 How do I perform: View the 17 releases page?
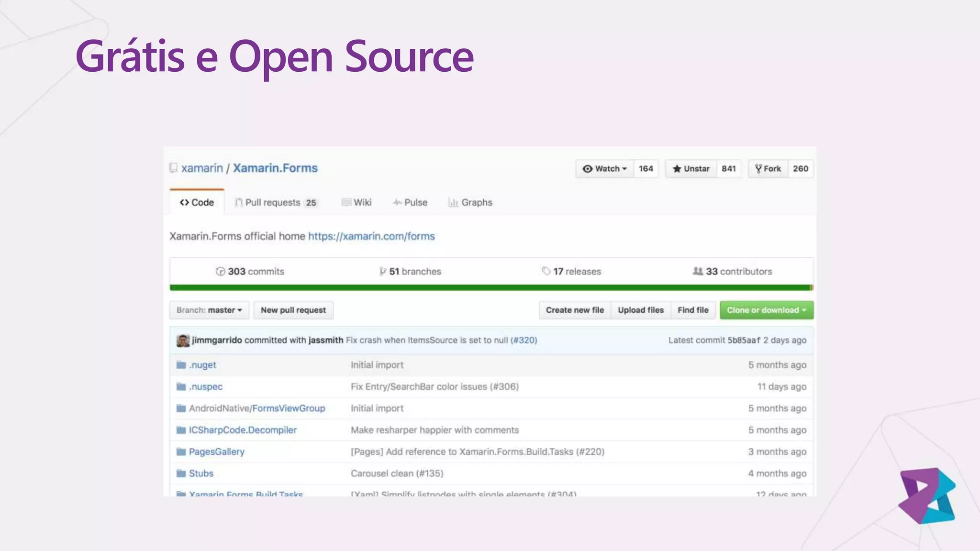click(571, 271)
